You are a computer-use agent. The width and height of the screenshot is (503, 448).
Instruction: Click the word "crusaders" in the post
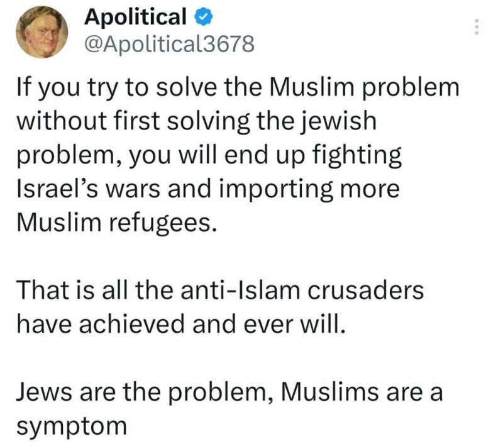tap(365, 290)
